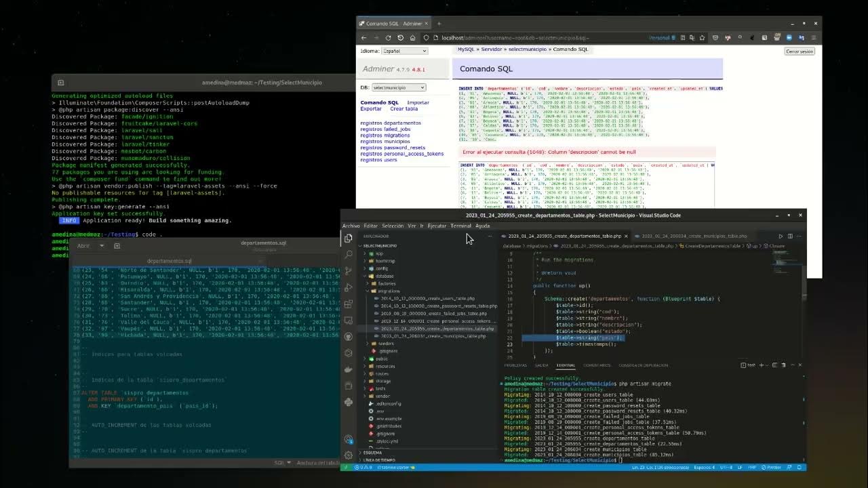Split the VS Code editor right
This screenshot has height=488, width=868.
(x=790, y=236)
